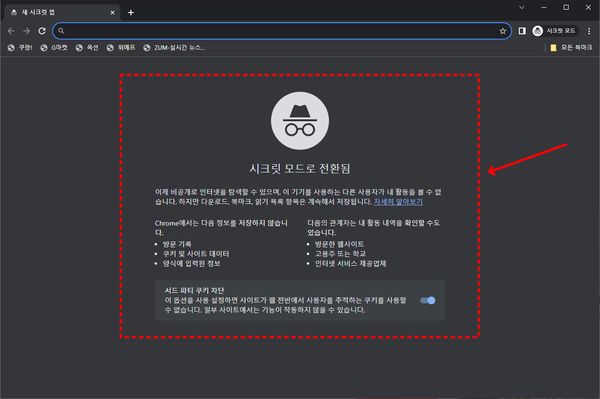Click the 서드 파티 쿠키 차단 title
Screen dimensions: 600x399
[x=194, y=290]
